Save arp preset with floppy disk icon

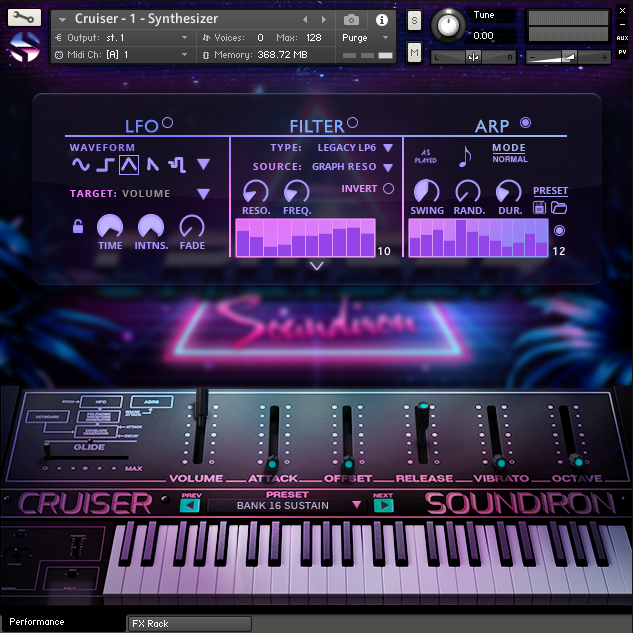[539, 208]
